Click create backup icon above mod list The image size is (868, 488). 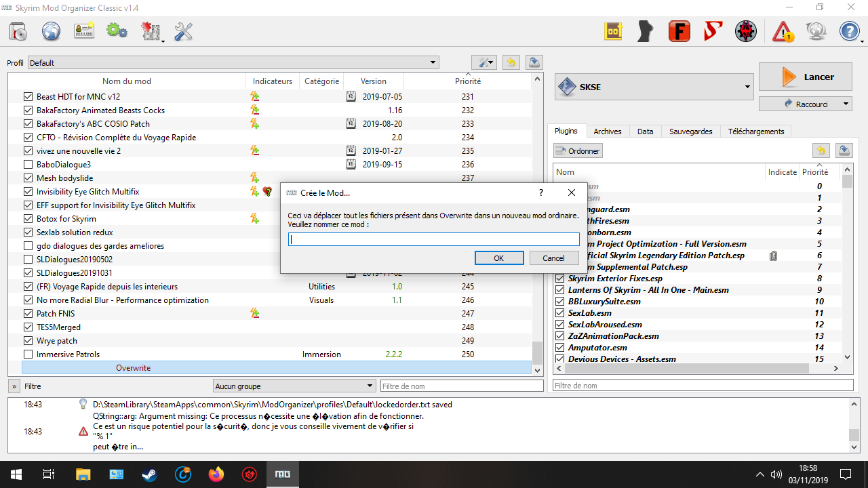click(x=534, y=62)
